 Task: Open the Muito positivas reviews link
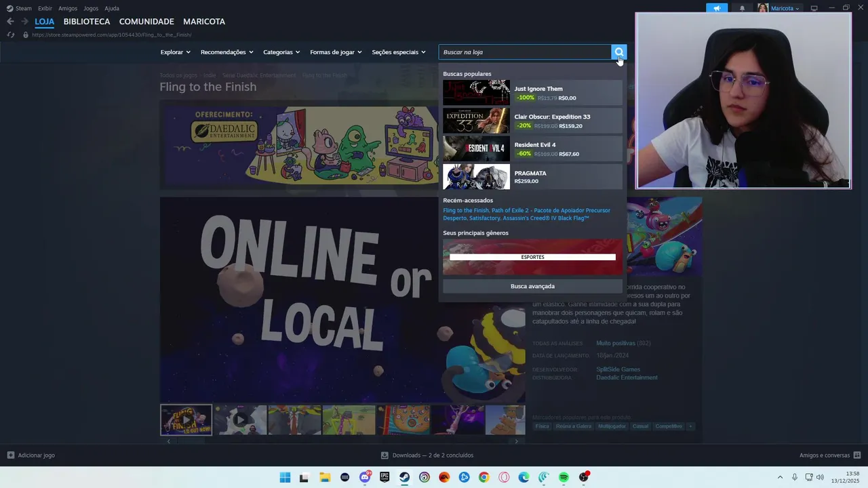(616, 343)
